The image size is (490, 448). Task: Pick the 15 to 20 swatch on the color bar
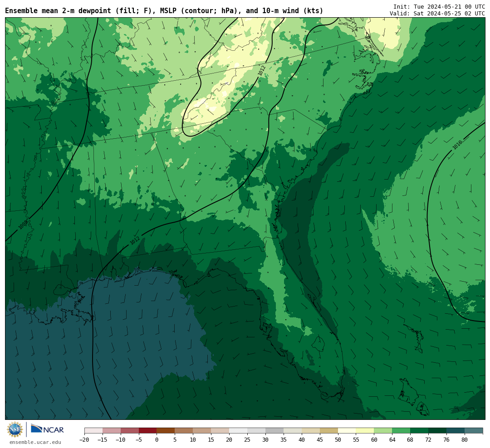click(220, 431)
